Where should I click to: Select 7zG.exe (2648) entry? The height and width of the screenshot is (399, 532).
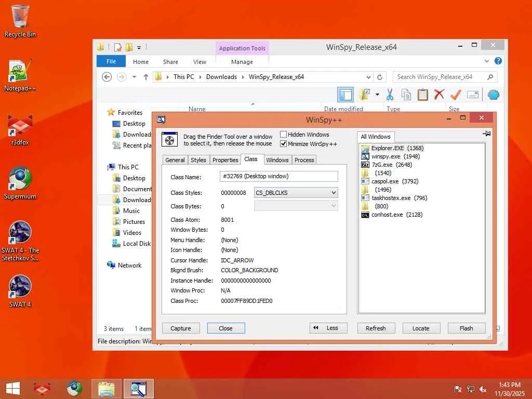[x=387, y=165]
